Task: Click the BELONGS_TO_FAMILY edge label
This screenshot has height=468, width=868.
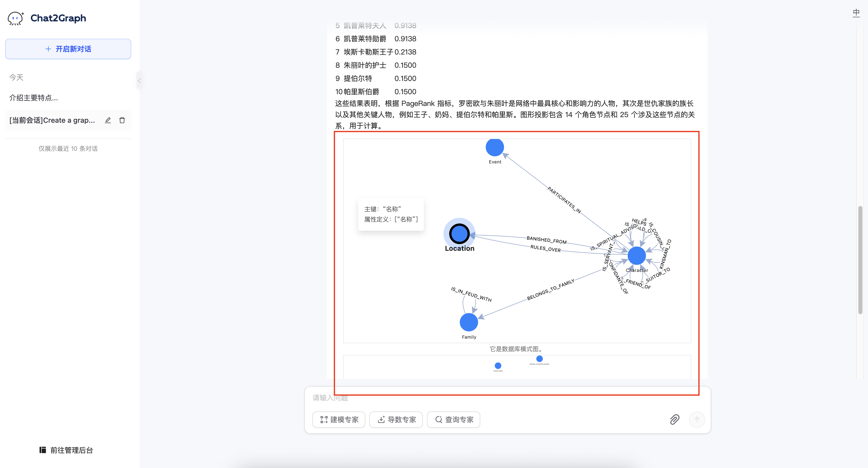Action: coord(551,290)
